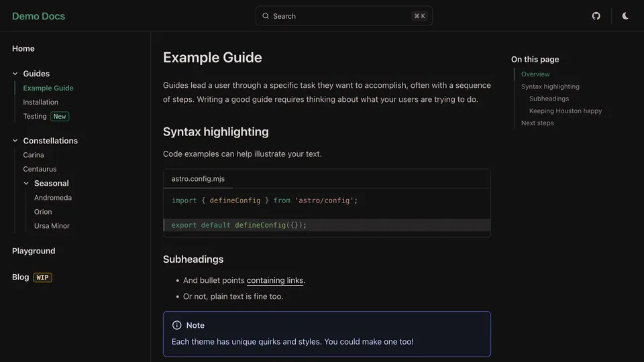This screenshot has height=362, width=644.
Task: Go to Demo Docs site title
Action: tap(38, 16)
